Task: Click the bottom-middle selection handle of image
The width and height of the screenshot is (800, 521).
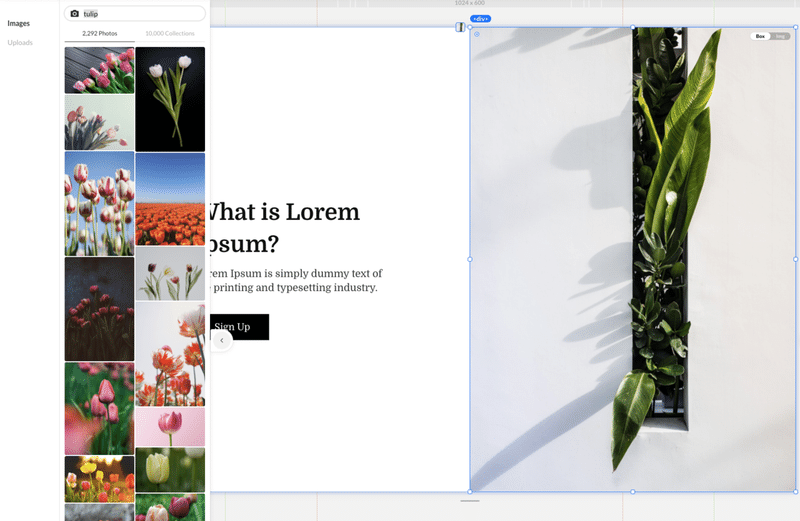Action: click(x=633, y=492)
